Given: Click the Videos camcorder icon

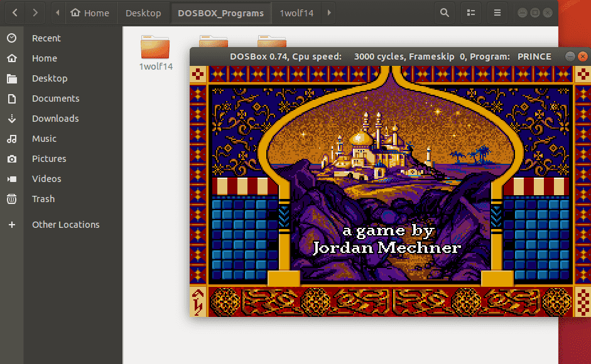Looking at the screenshot, I should tap(12, 179).
